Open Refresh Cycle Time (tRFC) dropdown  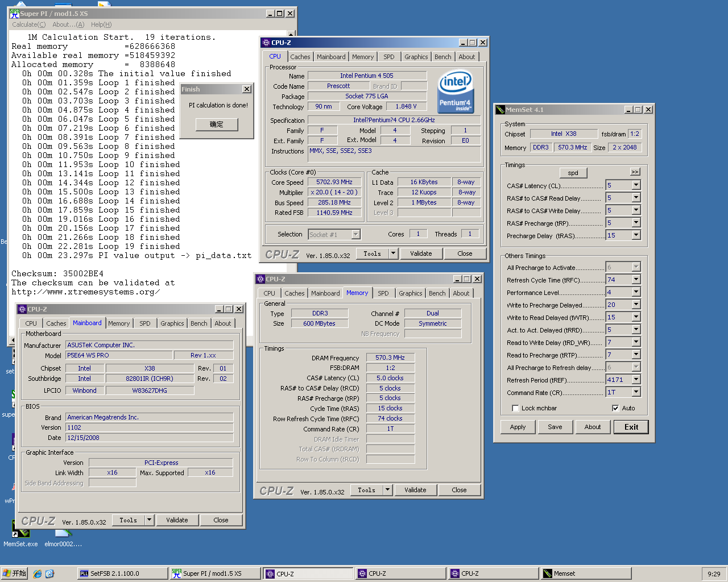click(636, 280)
